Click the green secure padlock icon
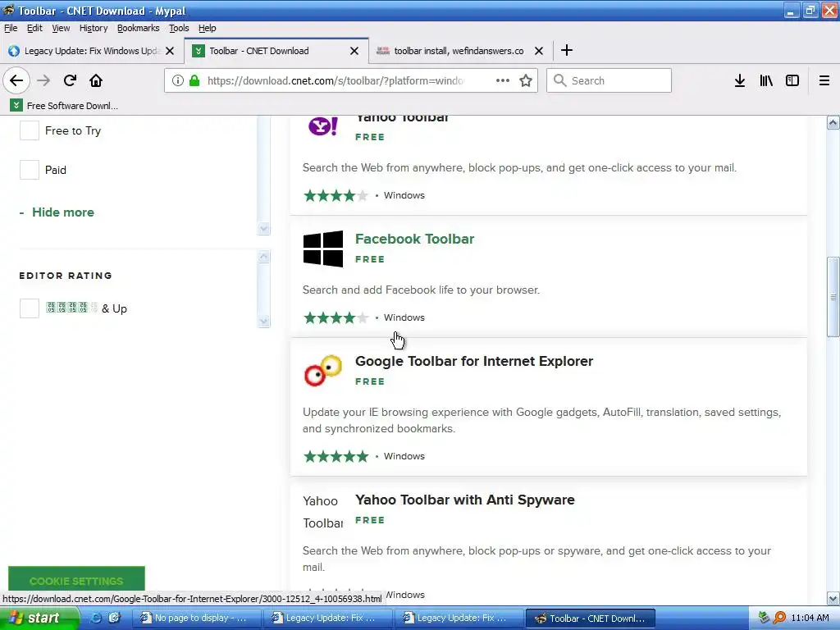840x630 pixels. pos(194,80)
